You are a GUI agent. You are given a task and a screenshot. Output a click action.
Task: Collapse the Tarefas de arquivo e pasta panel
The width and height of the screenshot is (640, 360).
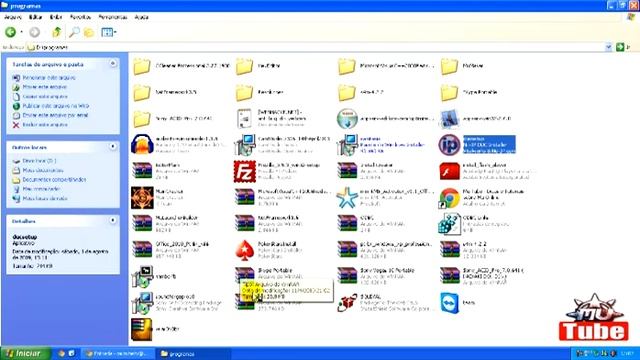point(113,64)
